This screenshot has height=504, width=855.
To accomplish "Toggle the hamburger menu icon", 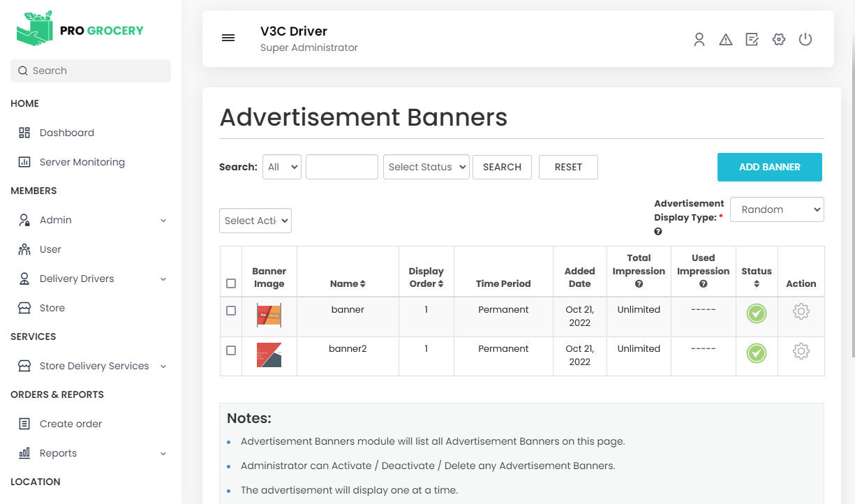I will pos(228,38).
